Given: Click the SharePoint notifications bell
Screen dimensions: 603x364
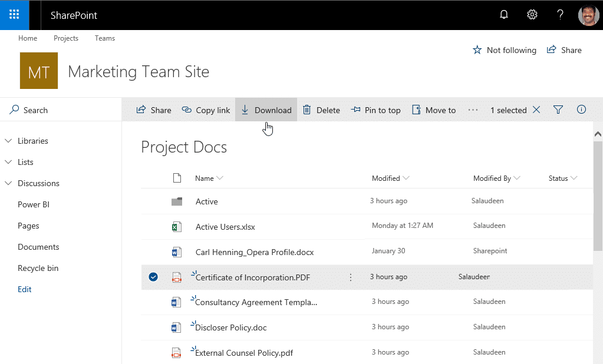Looking at the screenshot, I should [503, 14].
